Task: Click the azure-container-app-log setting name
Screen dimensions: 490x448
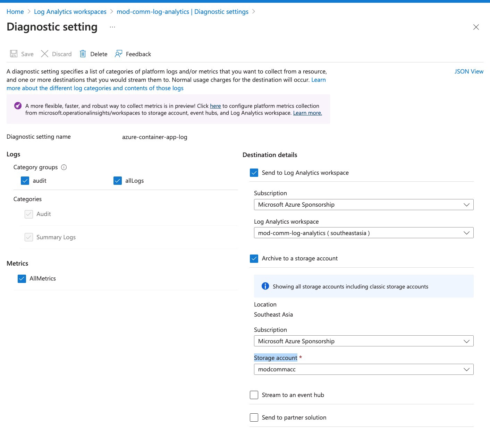Action: tap(155, 137)
